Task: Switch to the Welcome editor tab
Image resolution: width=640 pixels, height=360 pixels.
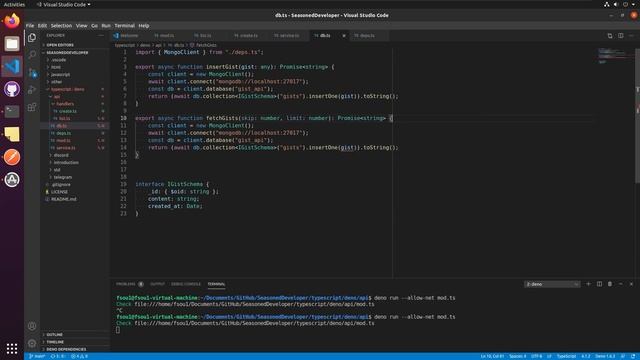Action: point(129,36)
